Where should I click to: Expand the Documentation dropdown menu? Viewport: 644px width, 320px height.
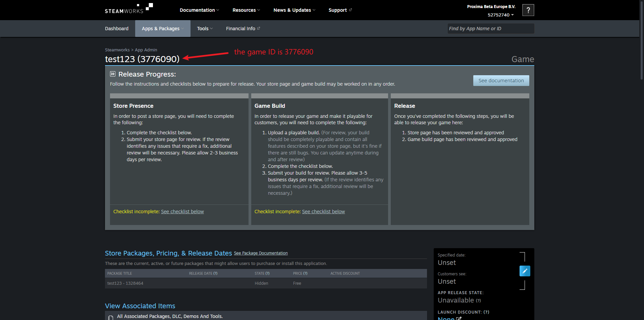tap(199, 10)
